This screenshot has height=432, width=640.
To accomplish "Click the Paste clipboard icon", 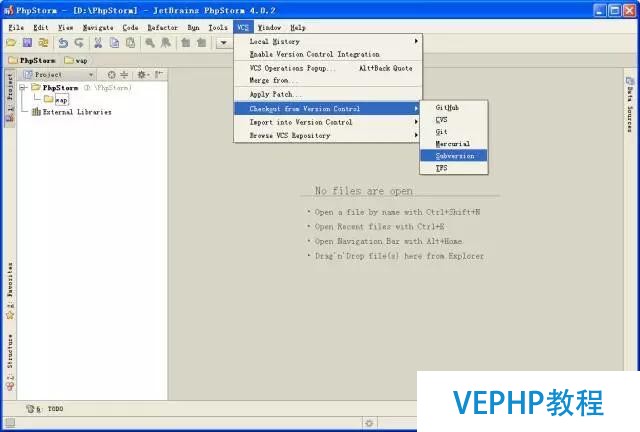I will [x=130, y=42].
